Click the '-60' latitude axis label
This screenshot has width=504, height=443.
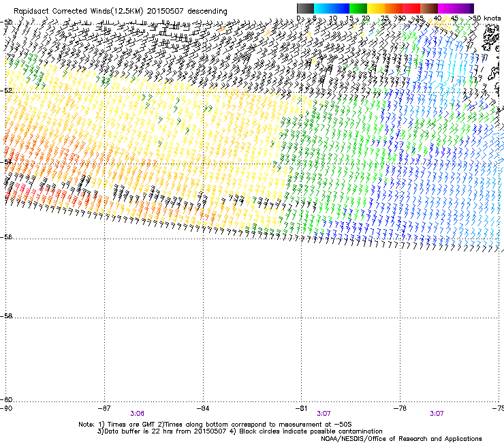pos(6,399)
